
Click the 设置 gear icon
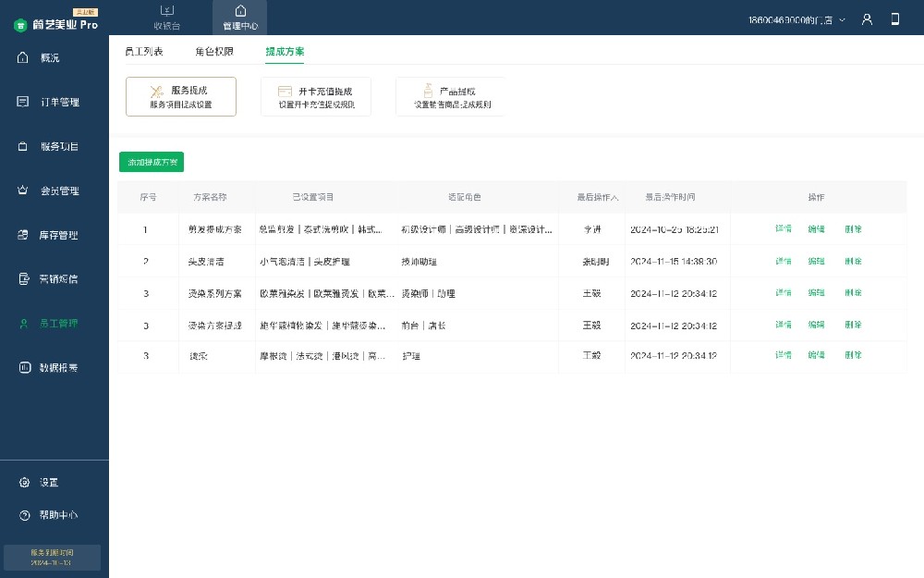coord(24,482)
